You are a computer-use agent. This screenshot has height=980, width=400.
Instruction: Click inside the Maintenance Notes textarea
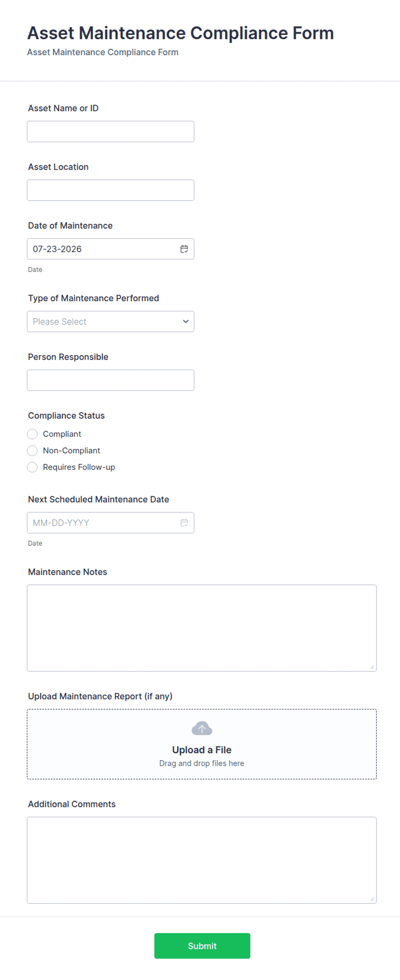(202, 628)
